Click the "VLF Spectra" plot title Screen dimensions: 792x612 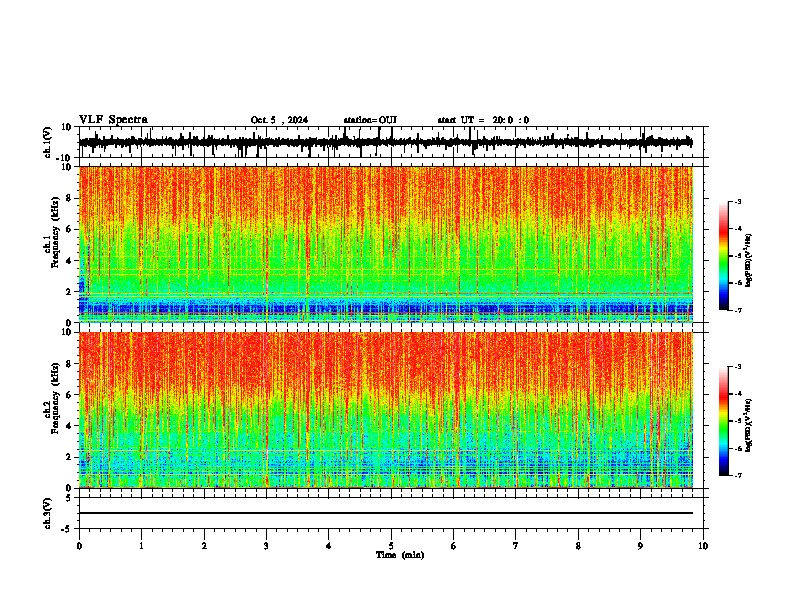[x=113, y=120]
